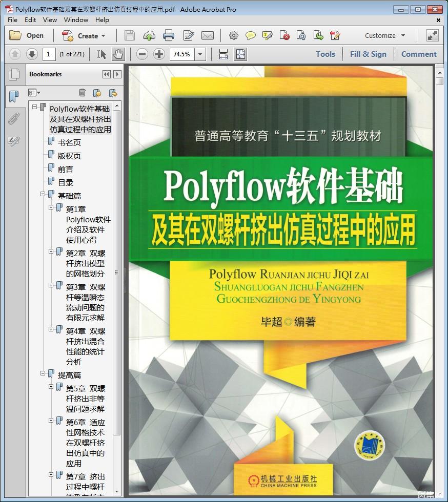Click the Edit PDF pencil icon
This screenshot has width=448, height=502.
335,35
